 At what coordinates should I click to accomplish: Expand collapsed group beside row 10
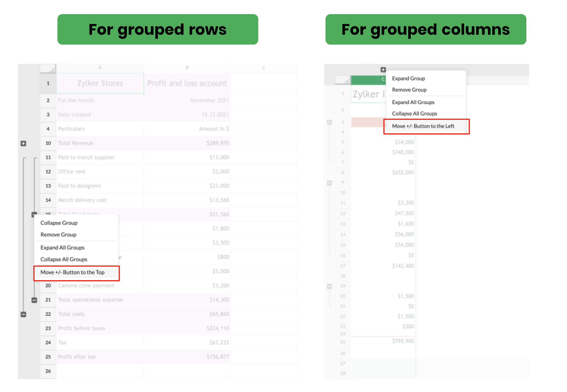[23, 143]
